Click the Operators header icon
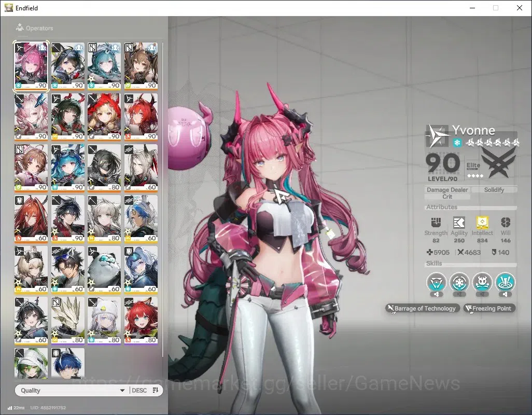Image resolution: width=532 pixels, height=415 pixels. click(x=20, y=27)
